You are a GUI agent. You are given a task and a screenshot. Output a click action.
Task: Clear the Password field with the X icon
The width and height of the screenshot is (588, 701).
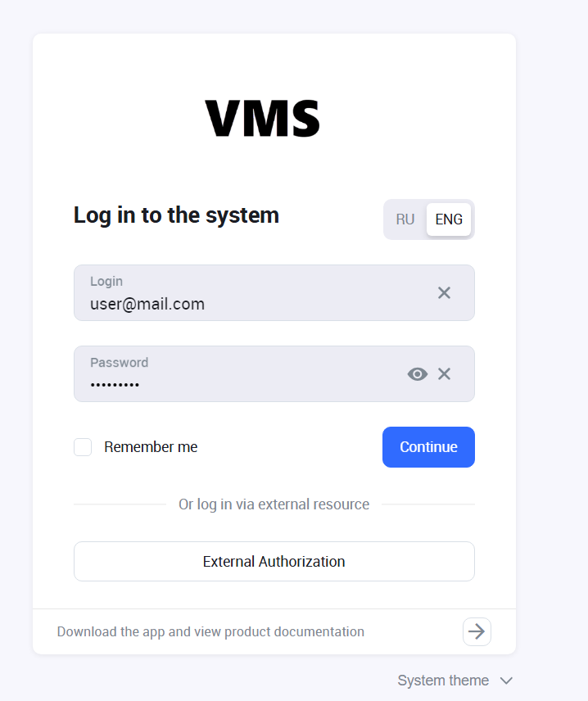point(444,373)
